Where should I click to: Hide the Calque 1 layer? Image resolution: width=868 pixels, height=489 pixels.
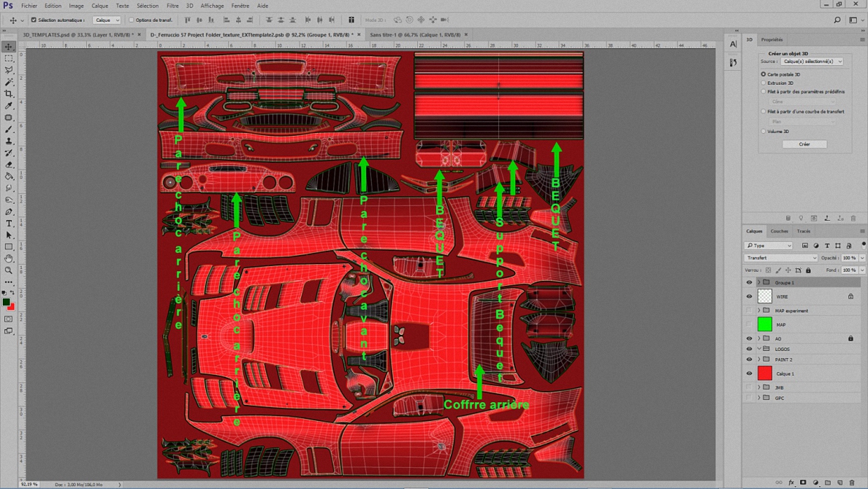(x=749, y=373)
